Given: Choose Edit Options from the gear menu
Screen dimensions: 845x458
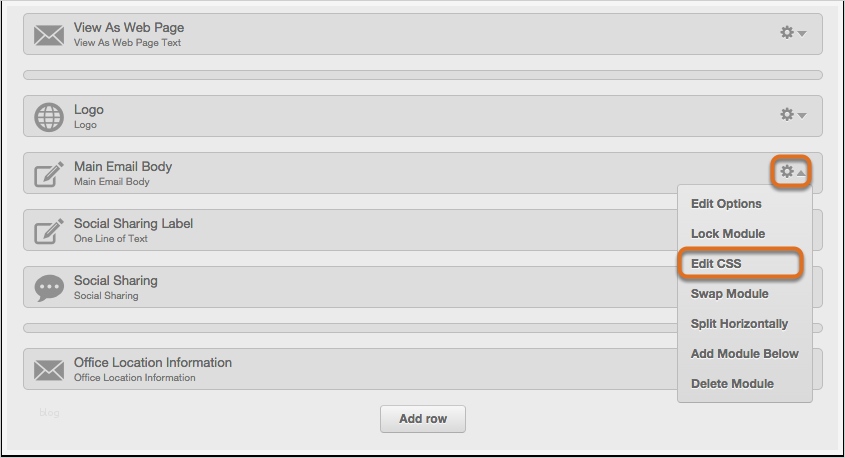Looking at the screenshot, I should [x=726, y=204].
